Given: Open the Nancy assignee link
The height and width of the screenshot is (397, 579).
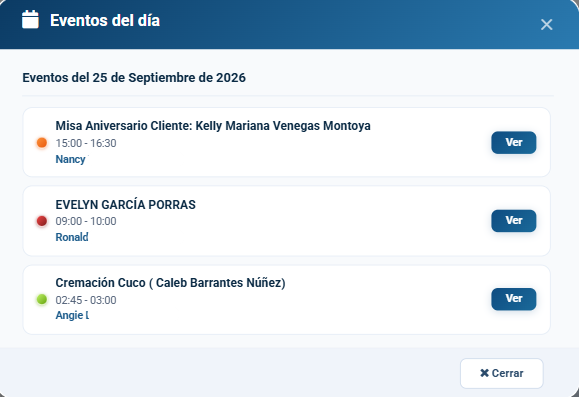Looking at the screenshot, I should 71,159.
